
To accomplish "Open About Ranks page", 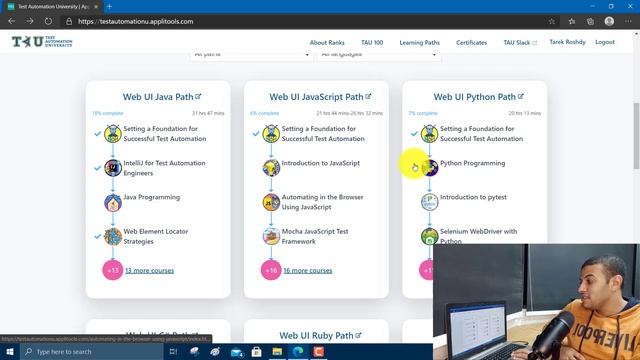I will [x=327, y=42].
